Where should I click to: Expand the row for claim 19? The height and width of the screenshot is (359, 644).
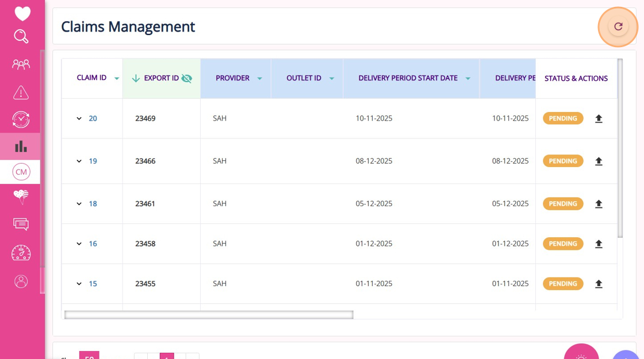(x=79, y=161)
